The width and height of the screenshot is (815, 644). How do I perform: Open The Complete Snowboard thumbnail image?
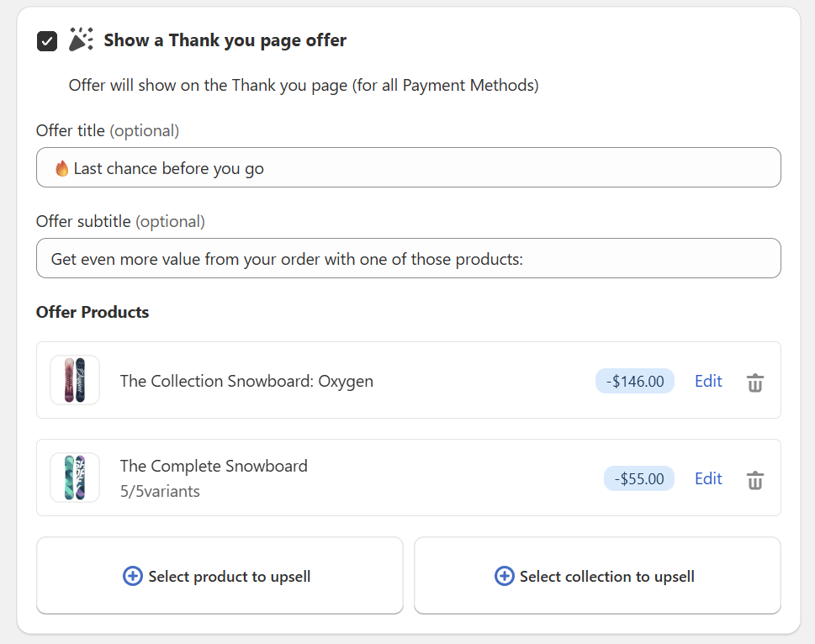click(x=75, y=478)
